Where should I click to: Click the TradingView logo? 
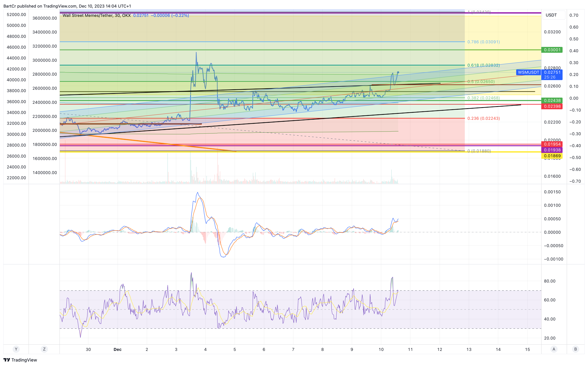pyautogui.click(x=20, y=360)
